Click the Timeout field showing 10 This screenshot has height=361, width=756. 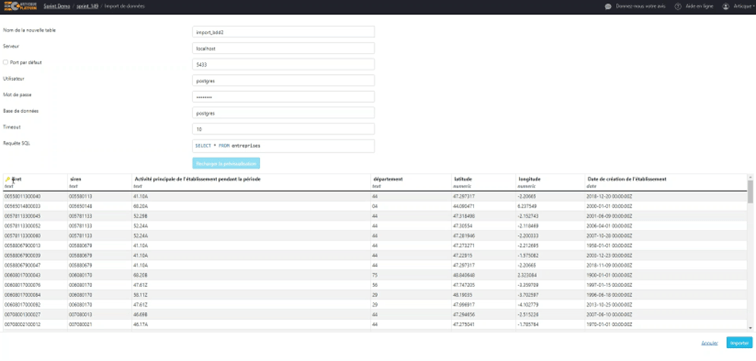click(284, 129)
